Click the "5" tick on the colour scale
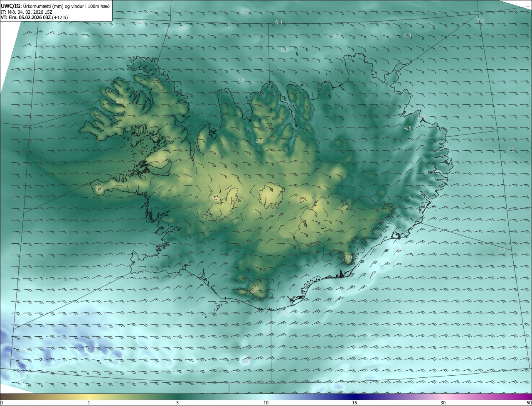 (177, 403)
